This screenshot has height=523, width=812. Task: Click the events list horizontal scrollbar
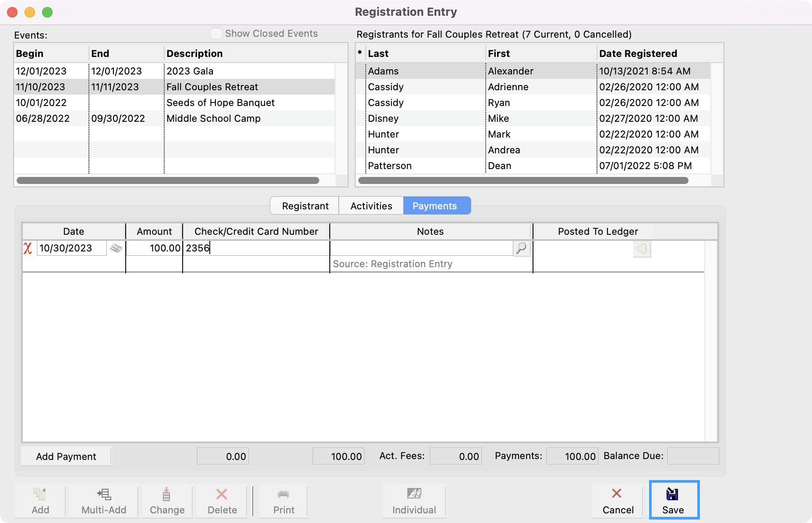point(168,180)
